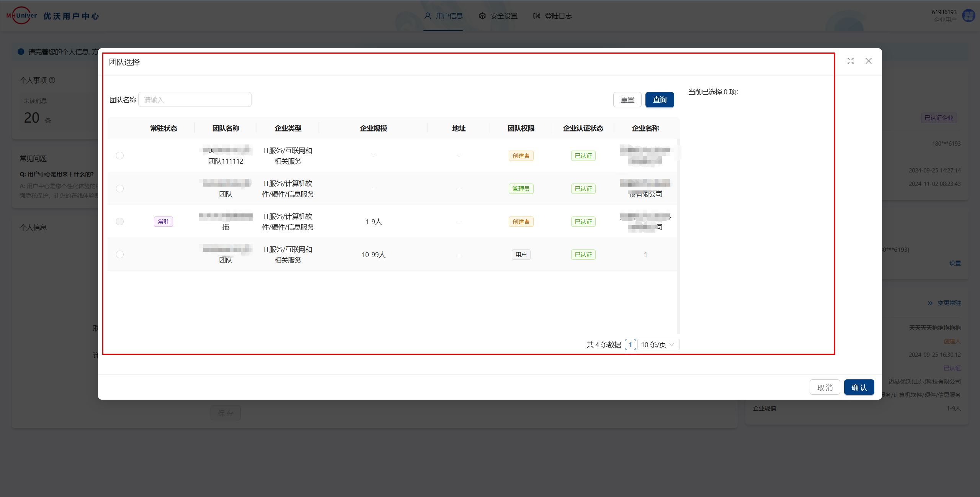Viewport: 980px width, 497px height.
Task: Open the 10 条/页 page size dropdown
Action: 658,344
